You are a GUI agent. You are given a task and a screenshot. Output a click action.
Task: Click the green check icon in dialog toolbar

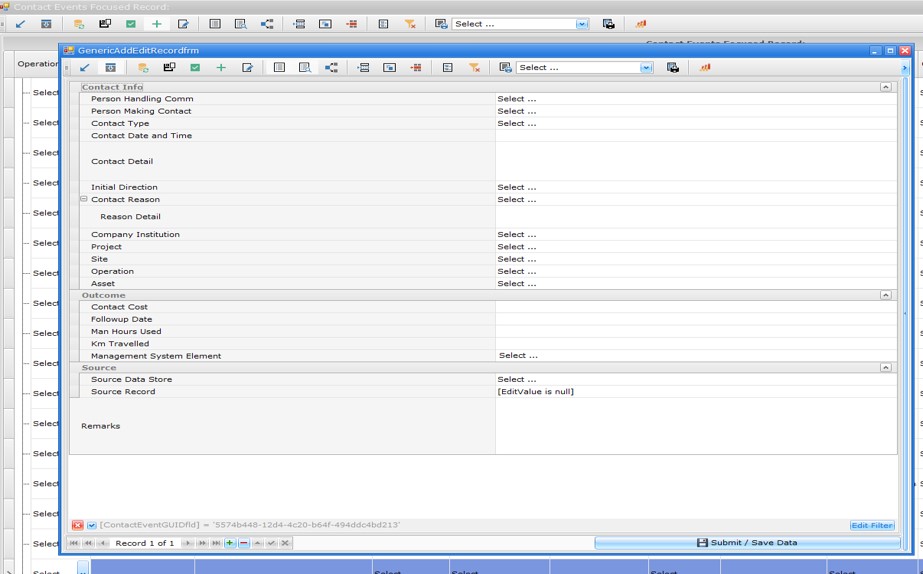195,68
